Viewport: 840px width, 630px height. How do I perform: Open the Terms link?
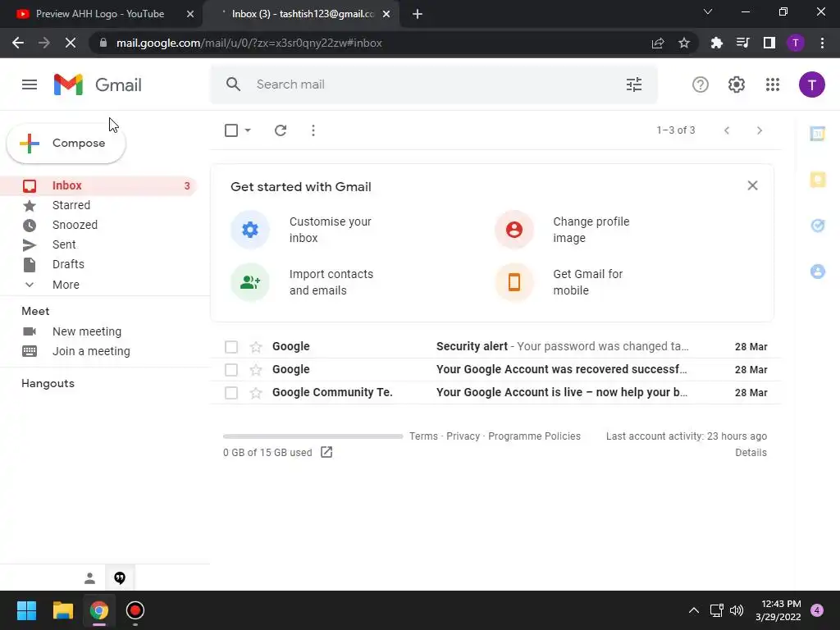click(424, 436)
